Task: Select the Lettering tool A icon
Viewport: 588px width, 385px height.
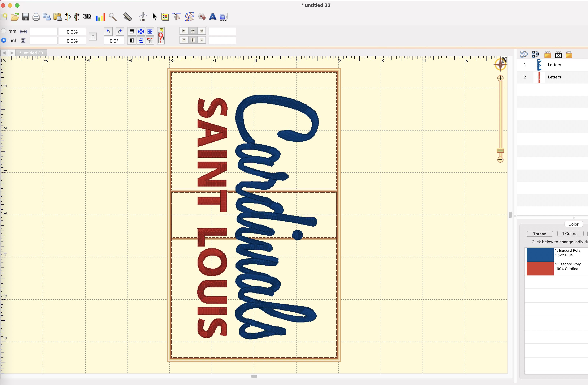Action: click(x=213, y=17)
